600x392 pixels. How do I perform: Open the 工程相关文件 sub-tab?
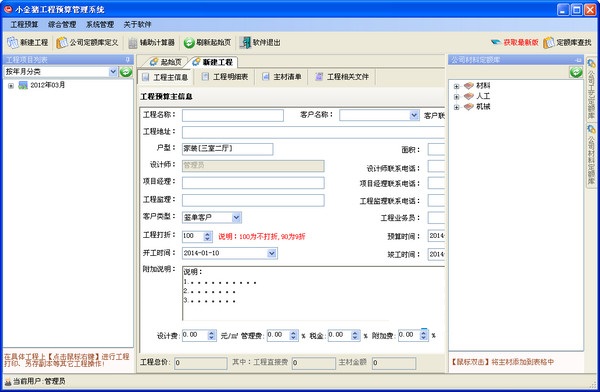342,77
